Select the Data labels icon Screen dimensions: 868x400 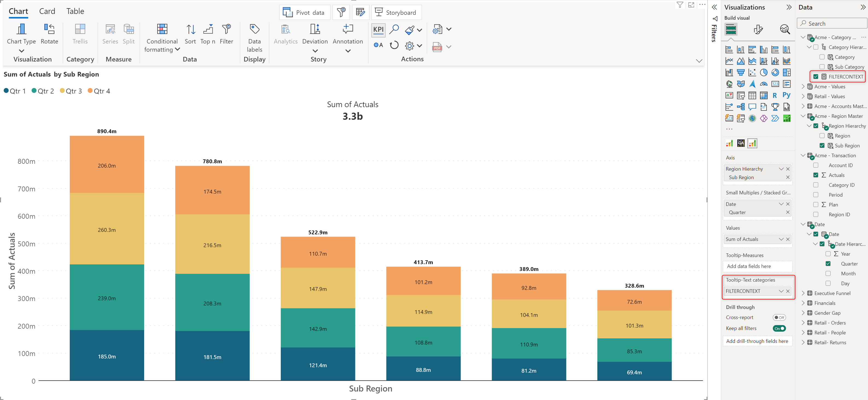(x=254, y=30)
